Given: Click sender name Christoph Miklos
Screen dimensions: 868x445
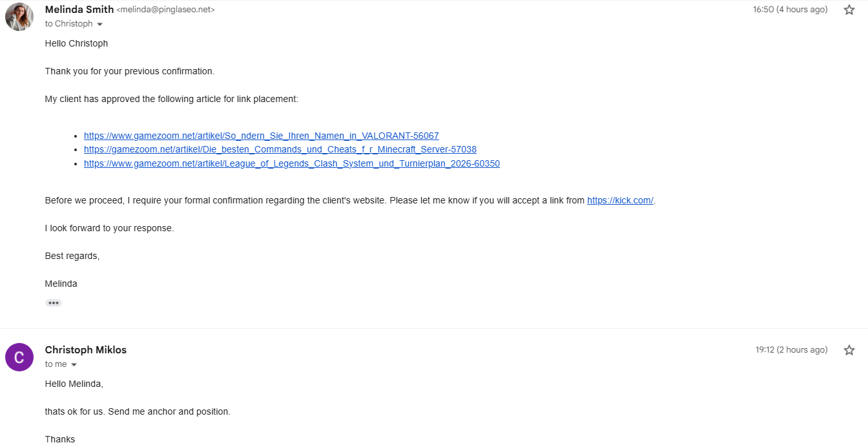Looking at the screenshot, I should pyautogui.click(x=86, y=350).
